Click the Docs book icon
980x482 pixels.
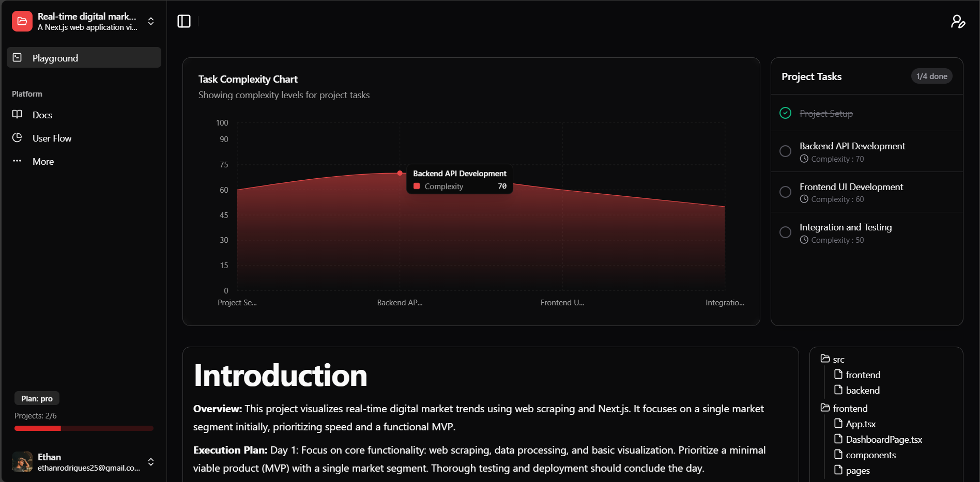[x=17, y=114]
